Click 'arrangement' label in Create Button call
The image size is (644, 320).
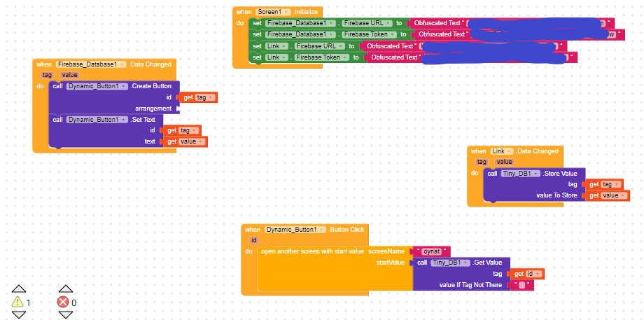pyautogui.click(x=153, y=109)
